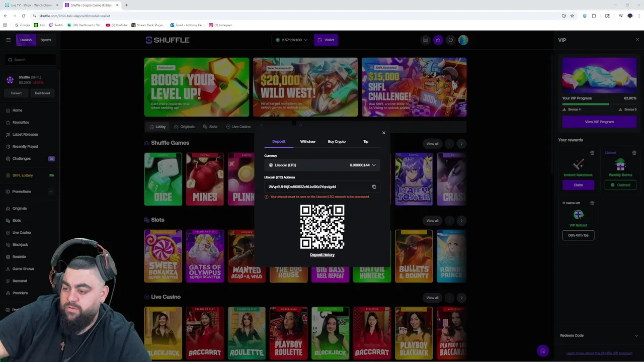Viewport: 644px width, 362px height.
Task: Expand the Redeem Code section
Action: (599, 335)
